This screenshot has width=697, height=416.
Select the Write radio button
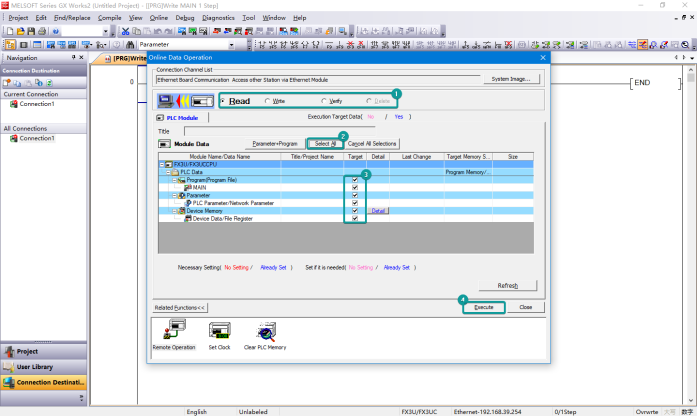(x=267, y=101)
